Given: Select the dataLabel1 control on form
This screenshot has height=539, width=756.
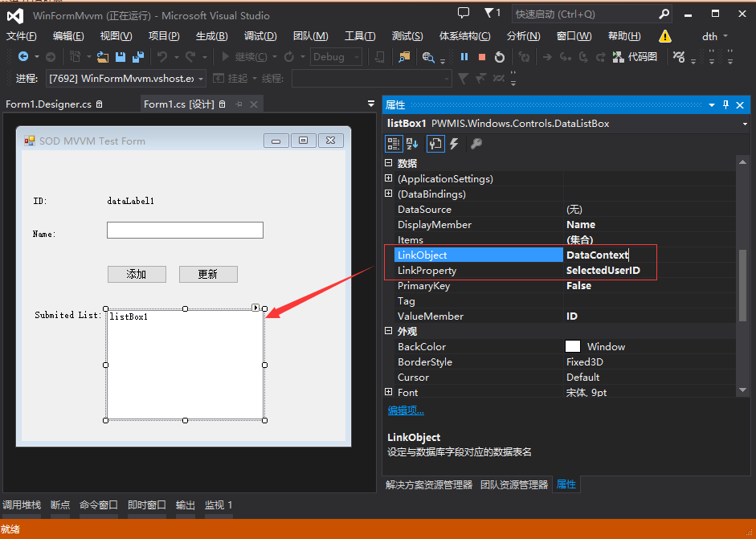Looking at the screenshot, I should 131,201.
